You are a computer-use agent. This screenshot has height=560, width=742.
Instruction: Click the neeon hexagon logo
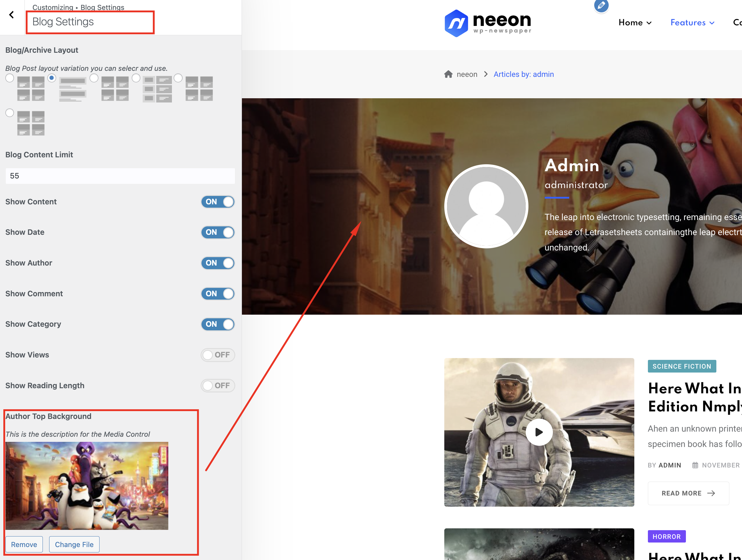coord(456,23)
